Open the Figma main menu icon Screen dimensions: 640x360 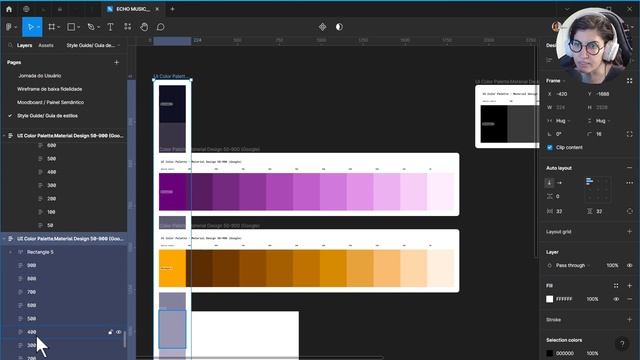pos(9,27)
